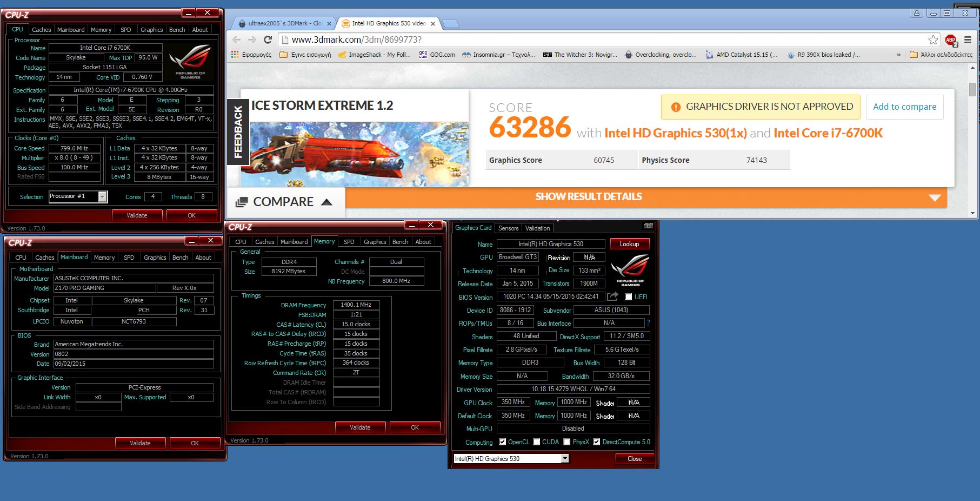This screenshot has height=501, width=980.
Task: Toggle the OpenCL checkbox in GPU-Z
Action: point(503,442)
